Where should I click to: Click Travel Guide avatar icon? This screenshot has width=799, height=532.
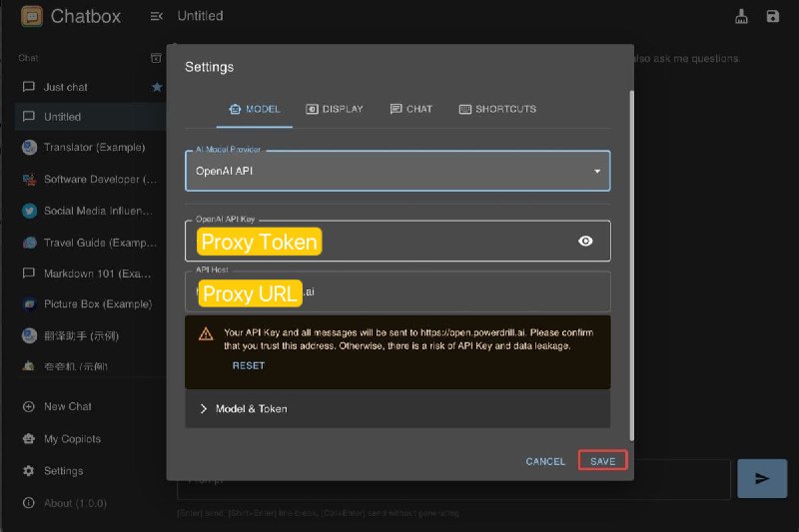point(30,243)
